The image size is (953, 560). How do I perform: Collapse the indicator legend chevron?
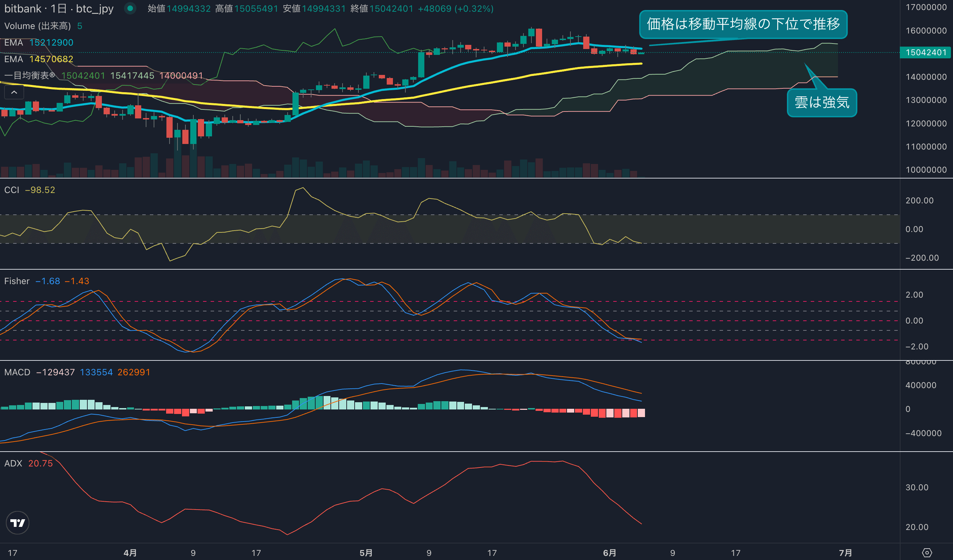(14, 92)
